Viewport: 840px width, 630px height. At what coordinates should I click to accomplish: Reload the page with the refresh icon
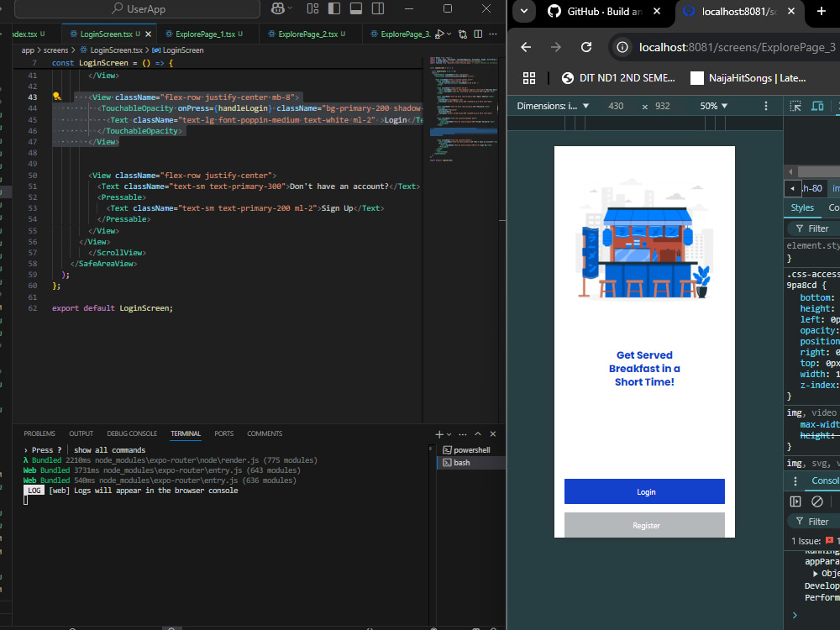pos(586,47)
